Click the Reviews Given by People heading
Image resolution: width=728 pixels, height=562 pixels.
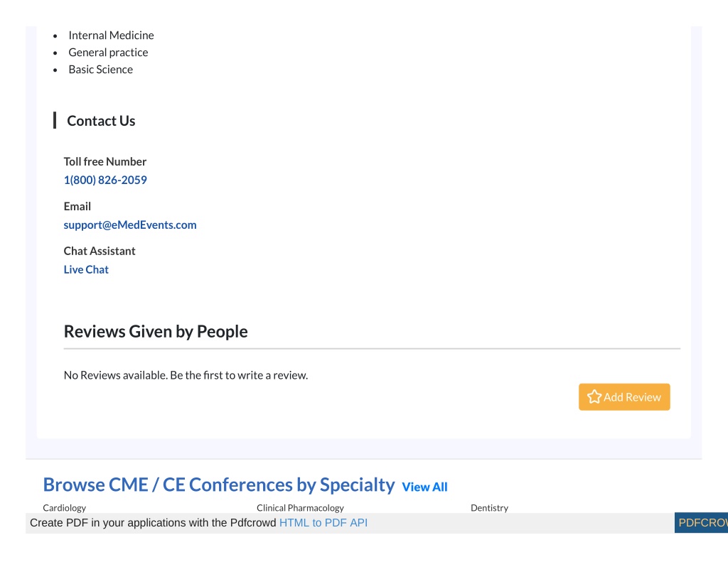pyautogui.click(x=156, y=332)
